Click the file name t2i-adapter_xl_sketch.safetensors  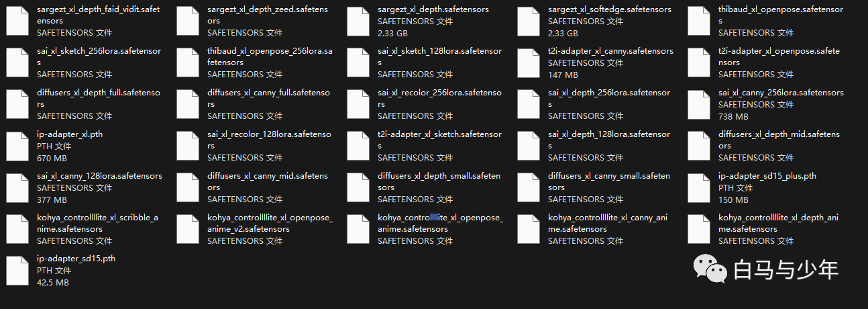pyautogui.click(x=439, y=140)
